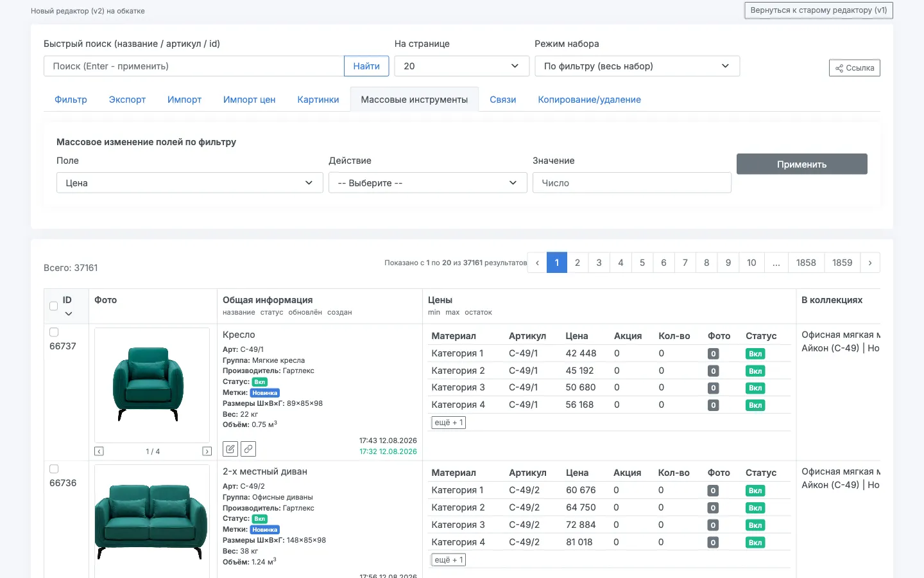This screenshot has width=924, height=578.
Task: Switch to the Копирование/удаление tab
Action: 589,100
